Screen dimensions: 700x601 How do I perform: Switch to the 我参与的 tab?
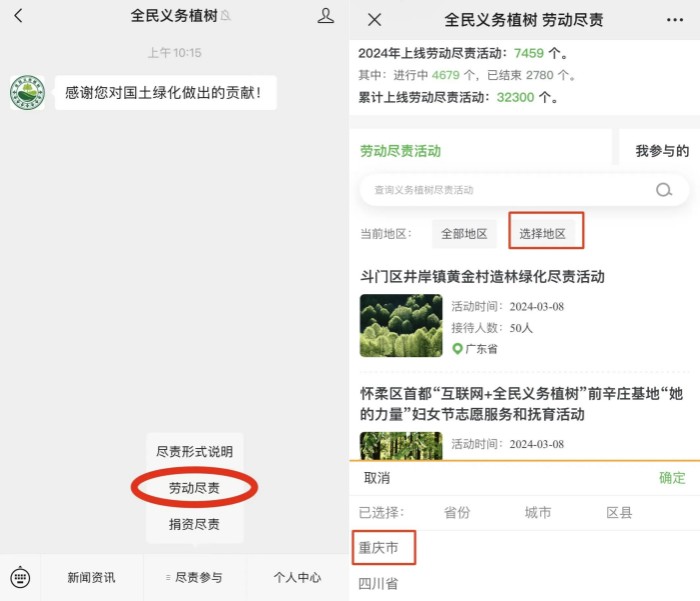(x=662, y=151)
